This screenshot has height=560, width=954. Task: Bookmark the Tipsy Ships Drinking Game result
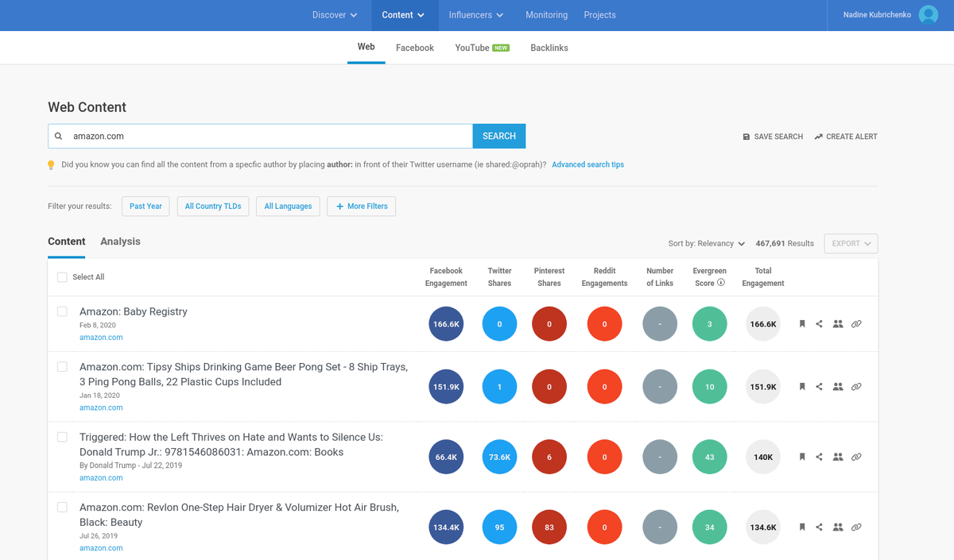pos(802,387)
